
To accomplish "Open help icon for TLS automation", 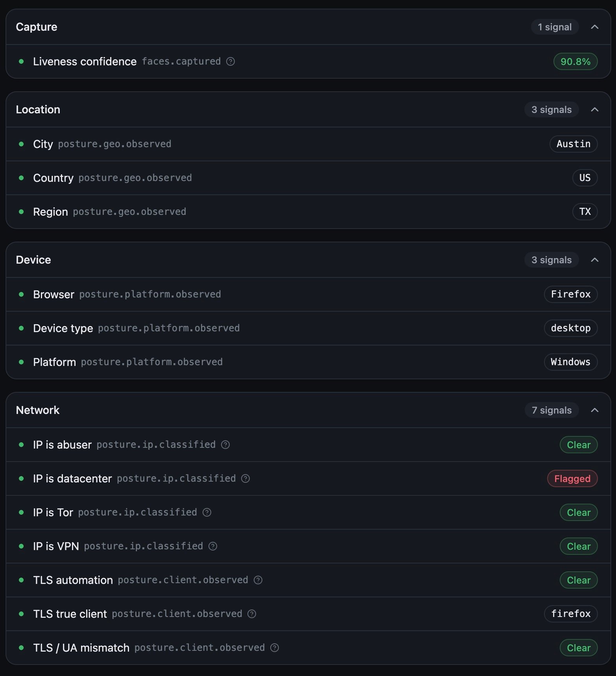I will [x=258, y=580].
